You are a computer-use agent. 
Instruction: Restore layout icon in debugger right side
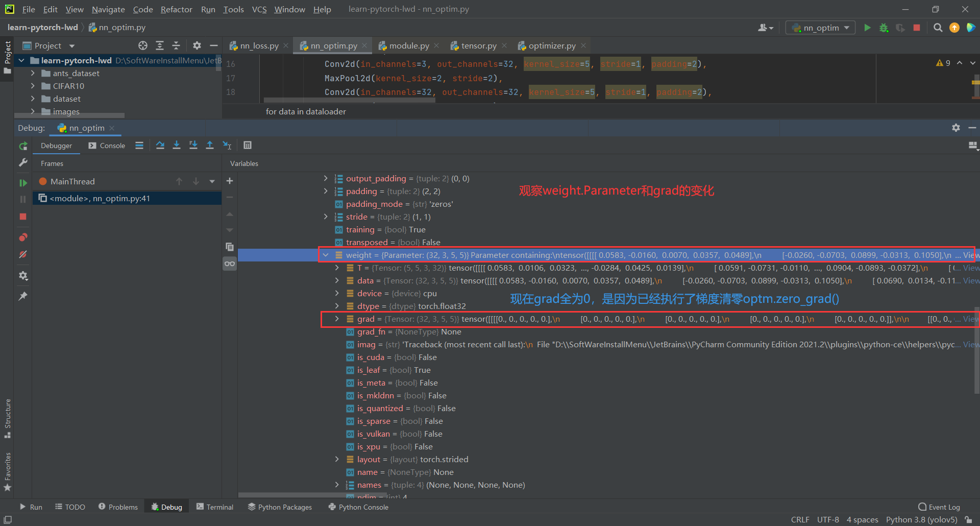pos(973,146)
